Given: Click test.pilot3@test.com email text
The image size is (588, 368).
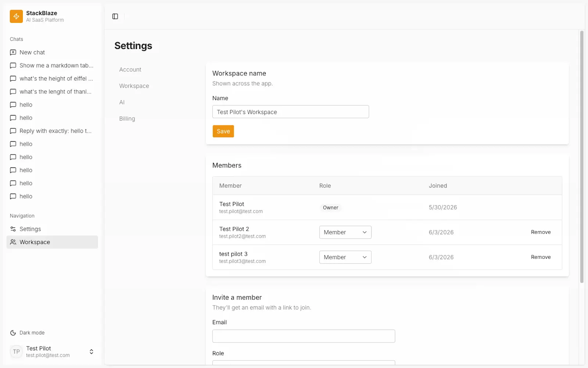Looking at the screenshot, I should pos(242,261).
